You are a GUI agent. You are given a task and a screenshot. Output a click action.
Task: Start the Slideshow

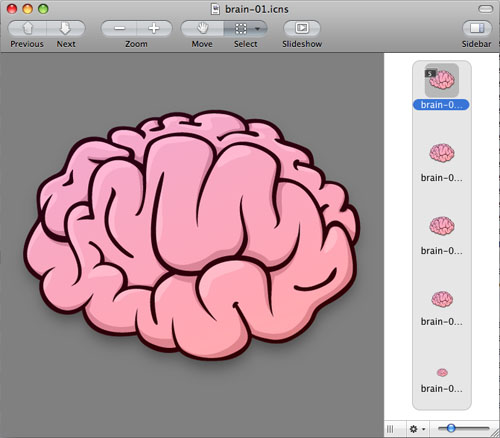302,28
